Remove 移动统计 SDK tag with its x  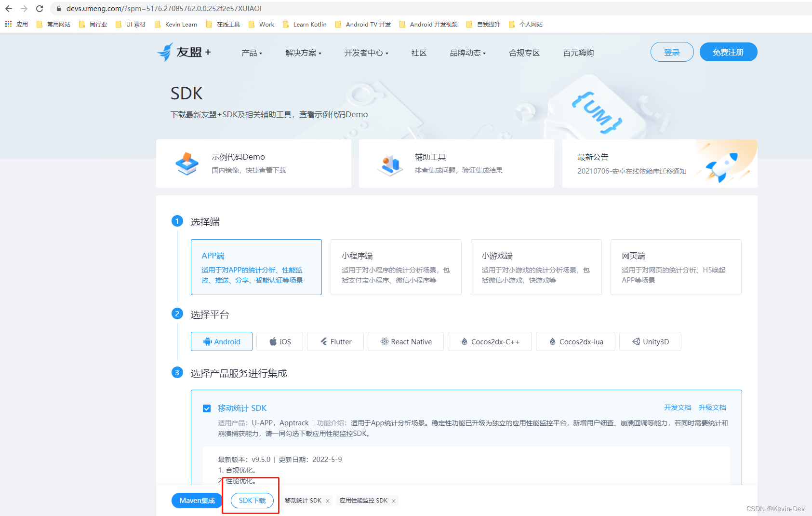pos(328,501)
